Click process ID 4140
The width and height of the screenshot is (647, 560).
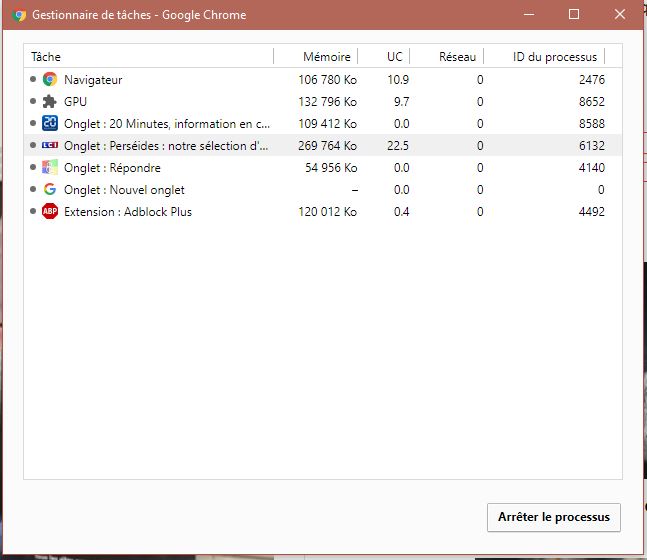coord(592,168)
